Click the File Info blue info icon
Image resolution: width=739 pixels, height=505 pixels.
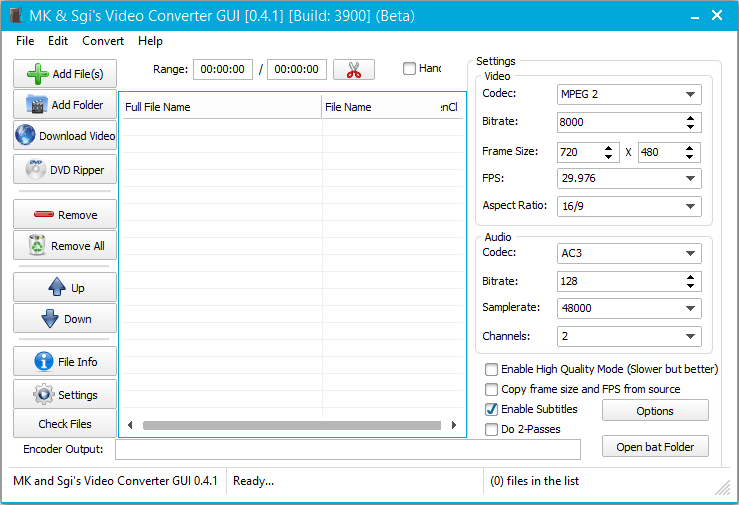[44, 362]
